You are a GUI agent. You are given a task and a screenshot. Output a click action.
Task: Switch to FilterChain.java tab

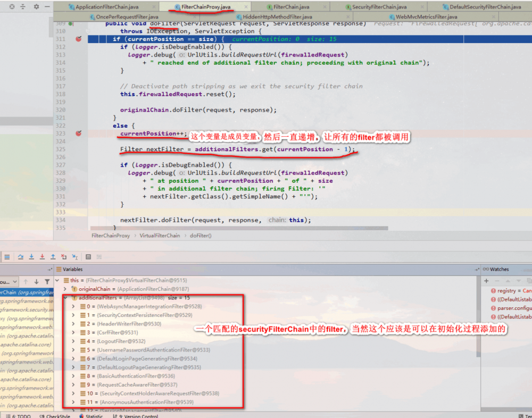pos(291,7)
